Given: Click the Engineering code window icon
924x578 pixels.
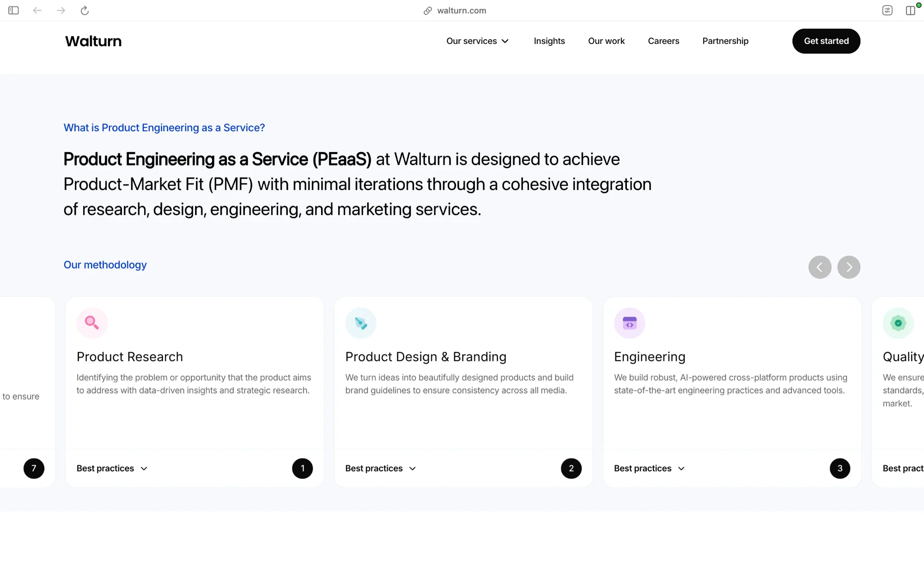Looking at the screenshot, I should tap(629, 323).
